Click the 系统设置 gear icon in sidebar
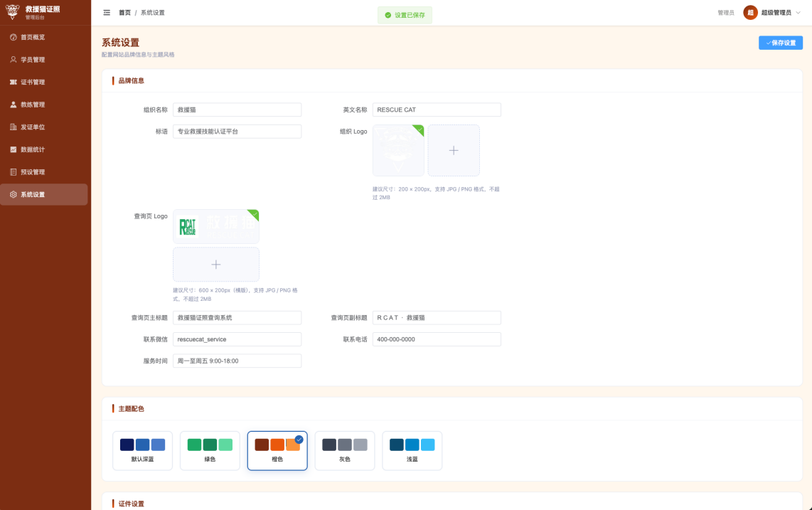 [x=14, y=194]
